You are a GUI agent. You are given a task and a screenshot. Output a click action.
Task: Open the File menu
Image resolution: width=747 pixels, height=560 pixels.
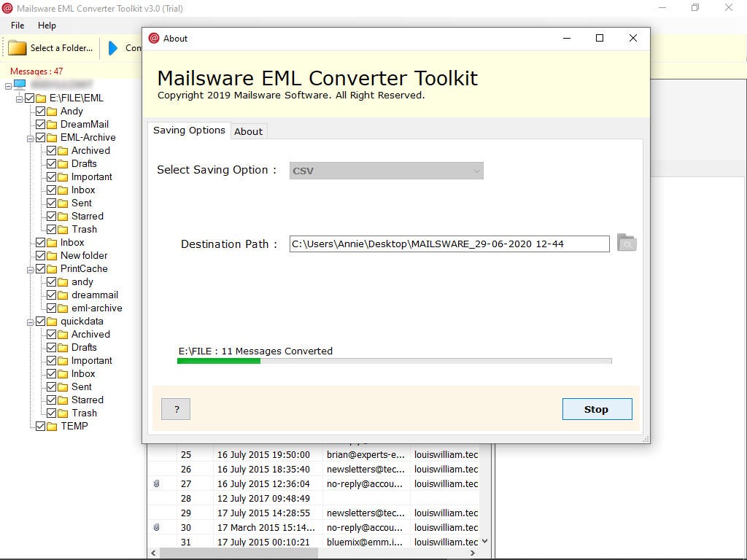(x=17, y=25)
